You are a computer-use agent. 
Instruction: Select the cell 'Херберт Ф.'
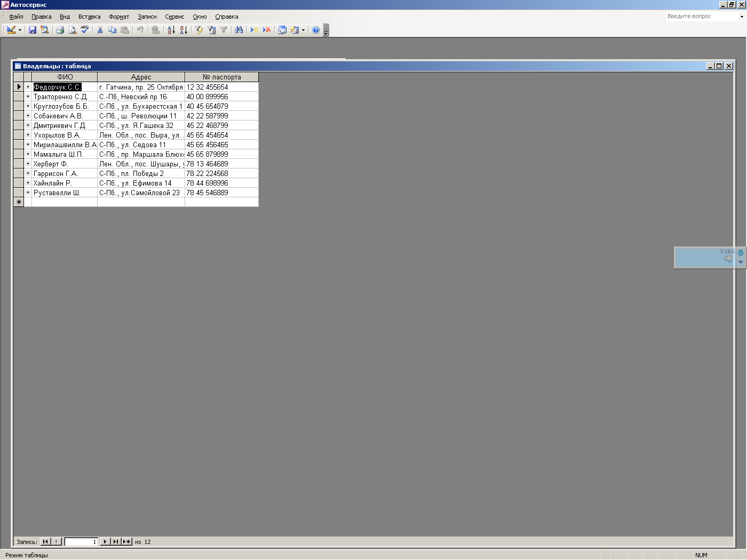click(x=65, y=164)
